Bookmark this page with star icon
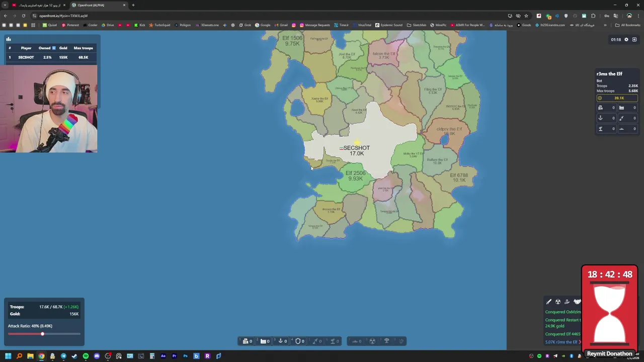Viewport: 644px width, 362px height. [526, 16]
